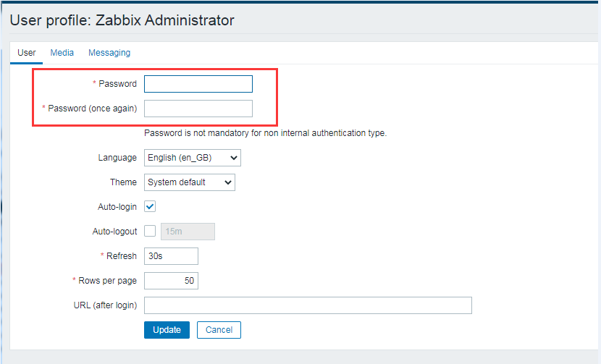Click the Update button
This screenshot has width=601, height=364.
(167, 330)
